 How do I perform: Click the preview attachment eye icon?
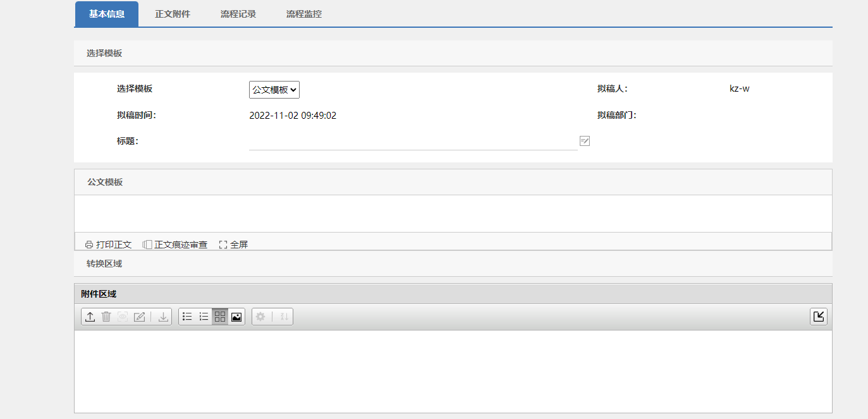(123, 317)
